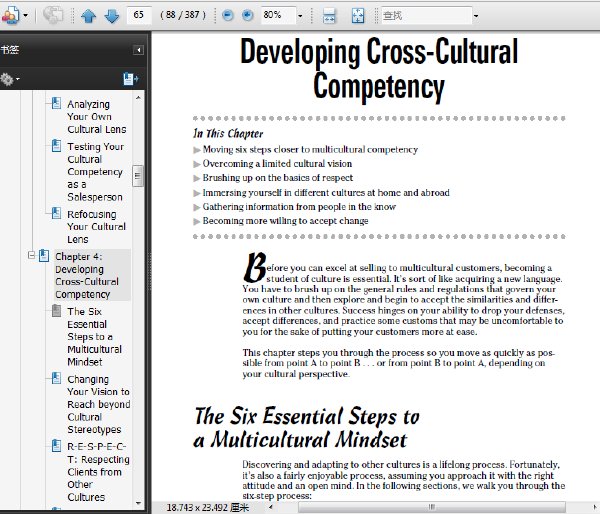
Task: Go to next page with down arrow
Action: (x=111, y=16)
